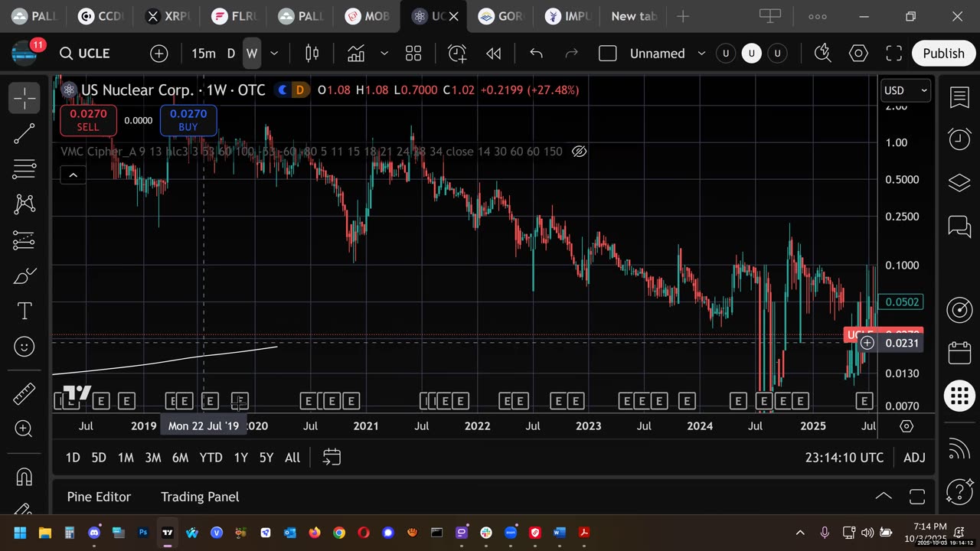Open the Unnamed layout name menu
Screen dimensions: 980x551
pos(658,53)
